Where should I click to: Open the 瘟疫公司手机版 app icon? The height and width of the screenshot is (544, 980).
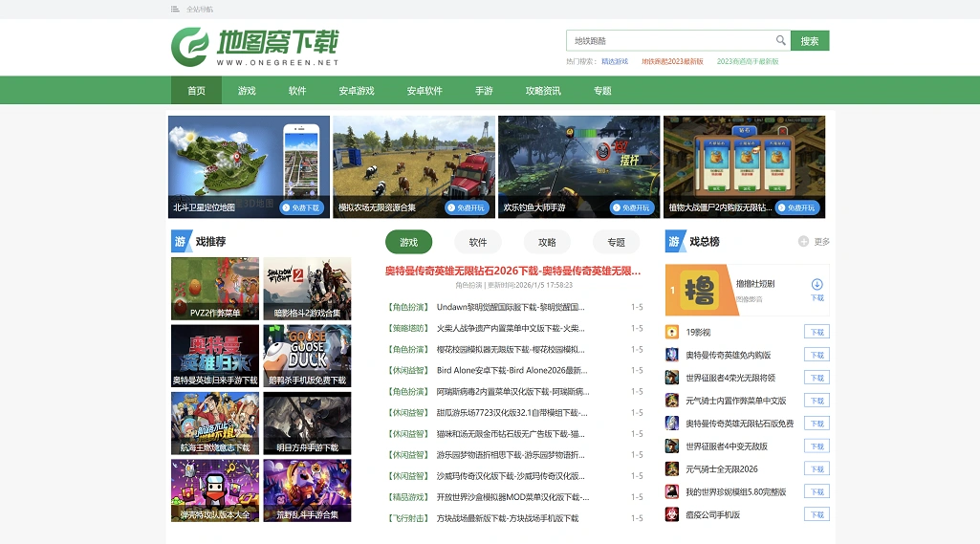pos(672,514)
